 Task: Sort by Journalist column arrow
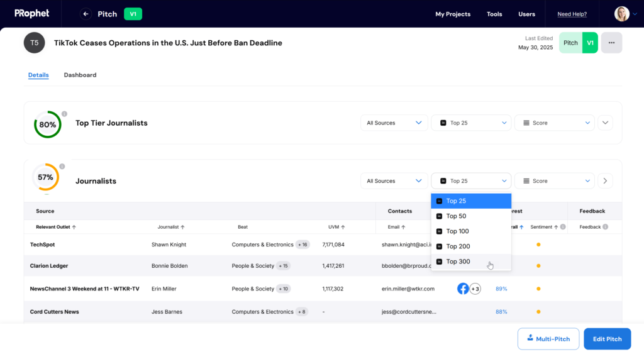[182, 227]
